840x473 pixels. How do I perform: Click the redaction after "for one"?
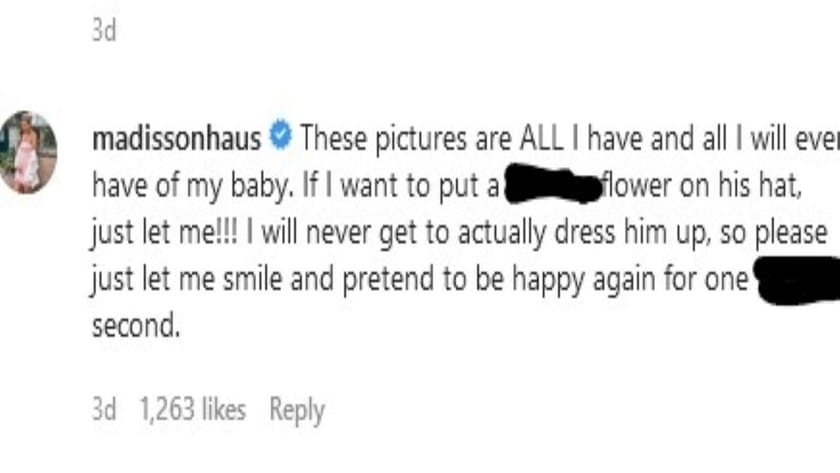[794, 279]
